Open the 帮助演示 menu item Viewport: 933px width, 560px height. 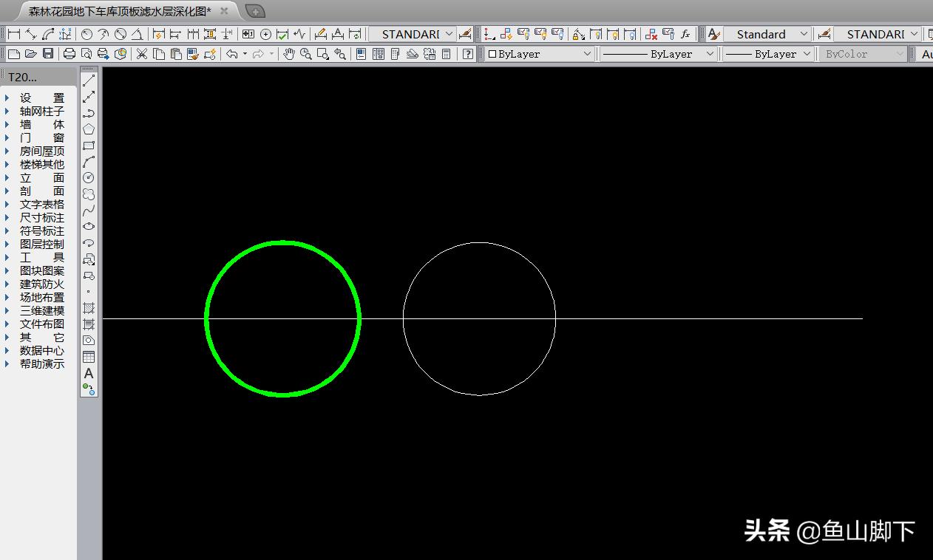pos(42,363)
